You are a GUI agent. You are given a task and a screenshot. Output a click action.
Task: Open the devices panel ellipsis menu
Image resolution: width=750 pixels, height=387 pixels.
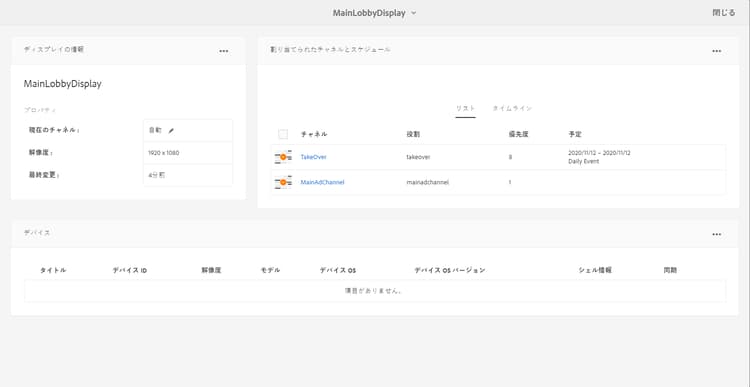click(x=716, y=234)
